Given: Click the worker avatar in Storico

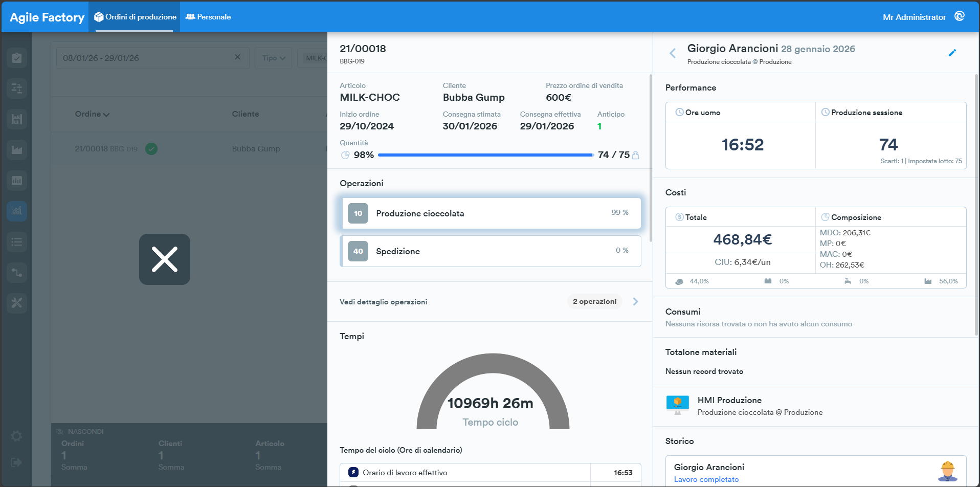Looking at the screenshot, I should click(948, 471).
